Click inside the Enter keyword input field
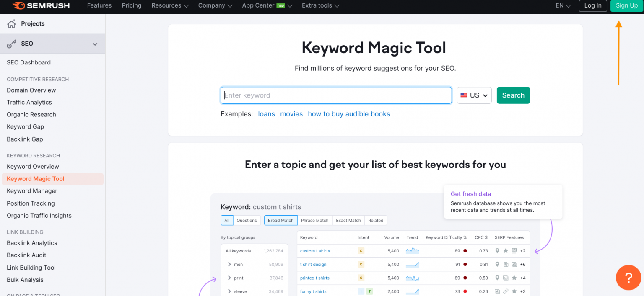Image resolution: width=644 pixels, height=296 pixels. pos(335,95)
